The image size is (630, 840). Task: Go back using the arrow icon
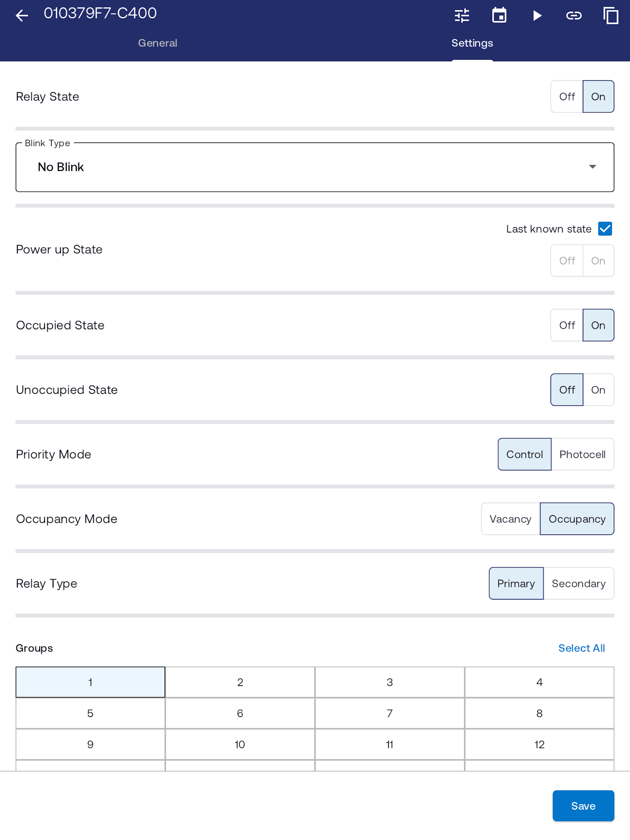pyautogui.click(x=22, y=16)
